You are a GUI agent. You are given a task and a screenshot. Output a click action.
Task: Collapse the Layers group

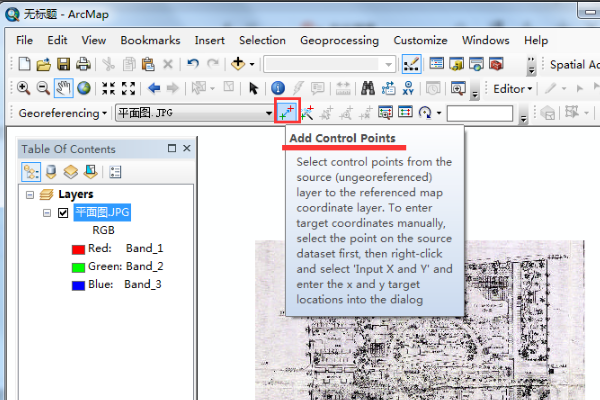(x=30, y=195)
